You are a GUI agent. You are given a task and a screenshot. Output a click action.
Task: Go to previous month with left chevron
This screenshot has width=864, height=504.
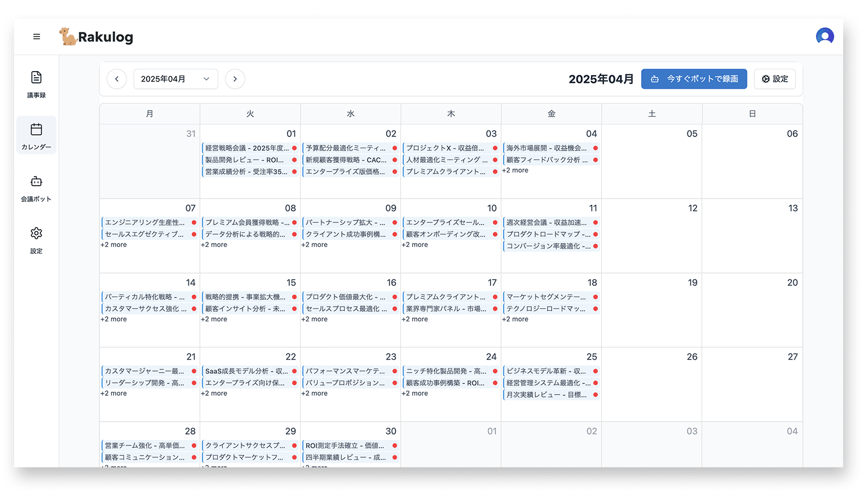click(117, 79)
